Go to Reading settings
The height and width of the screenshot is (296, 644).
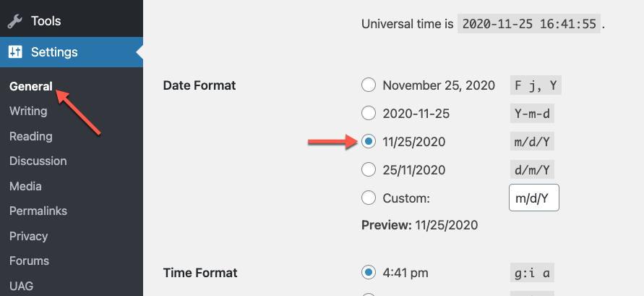point(31,136)
